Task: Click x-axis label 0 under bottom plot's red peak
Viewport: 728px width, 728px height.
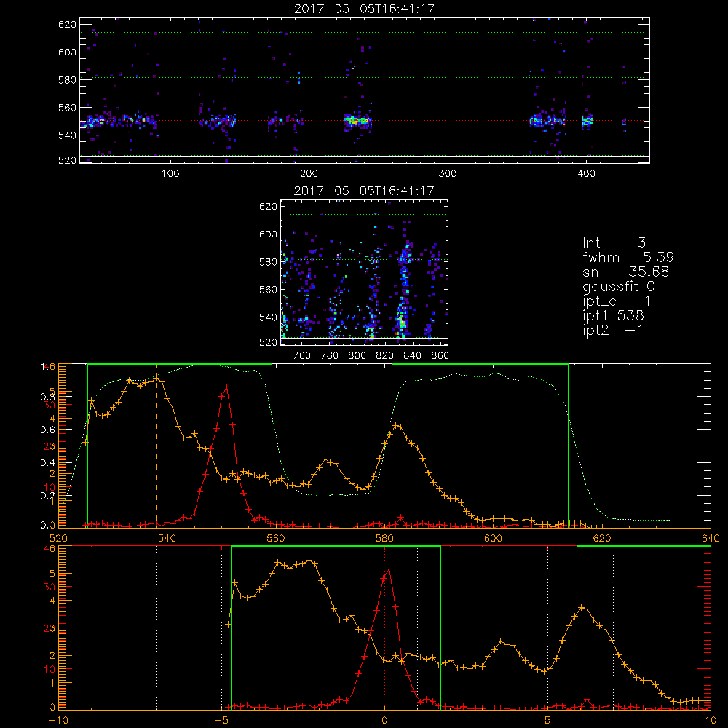Action: point(384,721)
